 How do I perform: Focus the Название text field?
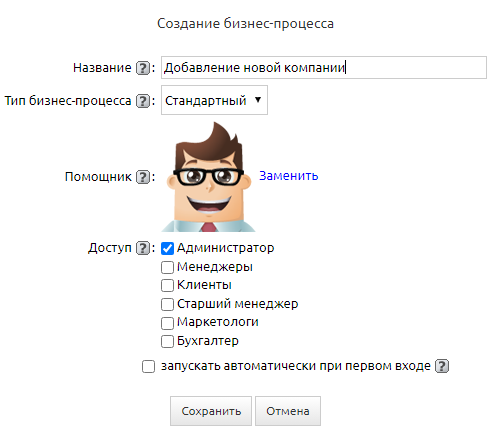pos(324,68)
